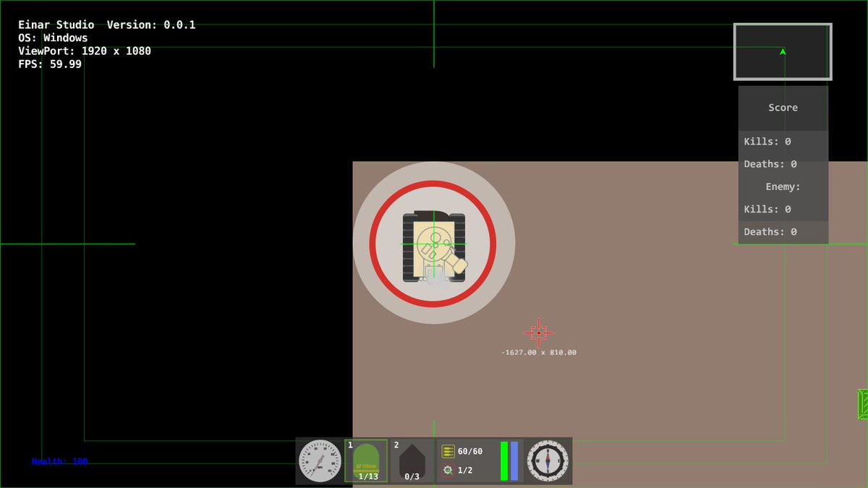Click the green player arrow on minimap
This screenshot has width=868, height=488.
click(783, 51)
